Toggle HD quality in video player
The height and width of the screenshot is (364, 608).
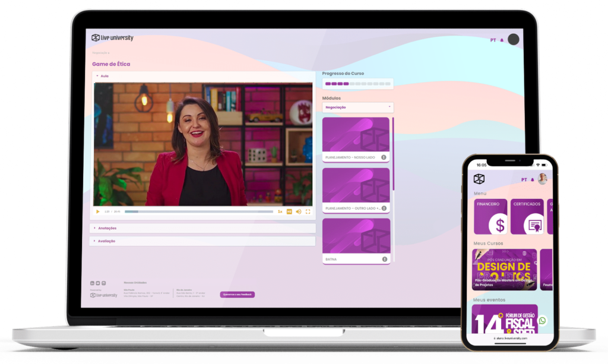point(290,211)
